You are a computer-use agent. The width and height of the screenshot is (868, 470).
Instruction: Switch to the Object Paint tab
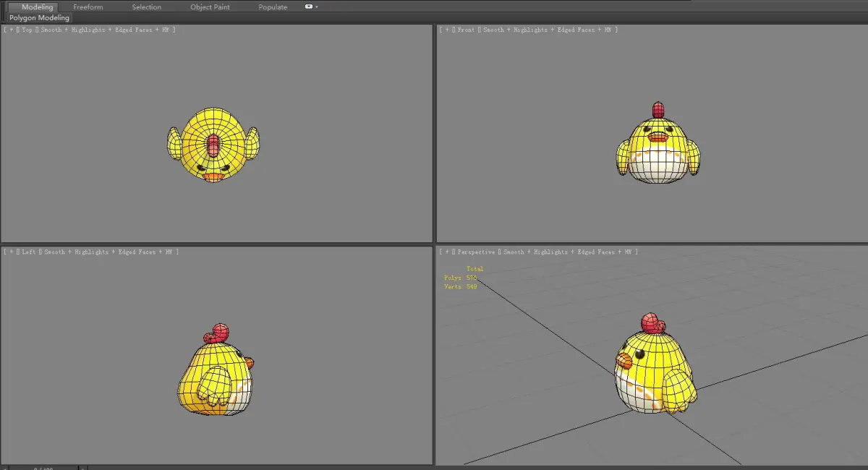coord(211,7)
